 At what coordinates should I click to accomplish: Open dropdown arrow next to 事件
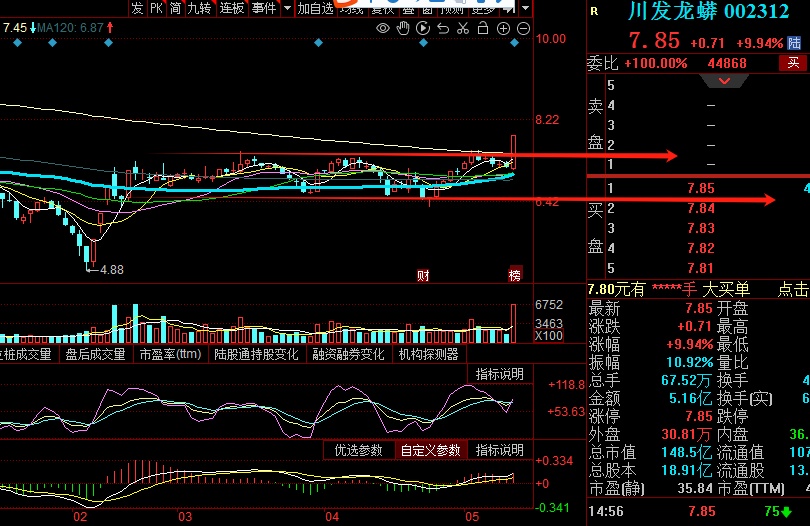tap(287, 8)
